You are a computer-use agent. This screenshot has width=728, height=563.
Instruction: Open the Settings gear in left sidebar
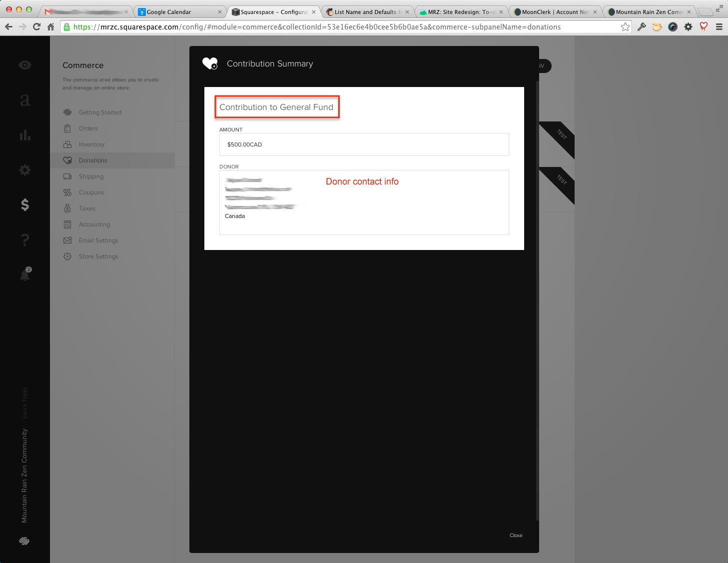pos(25,170)
